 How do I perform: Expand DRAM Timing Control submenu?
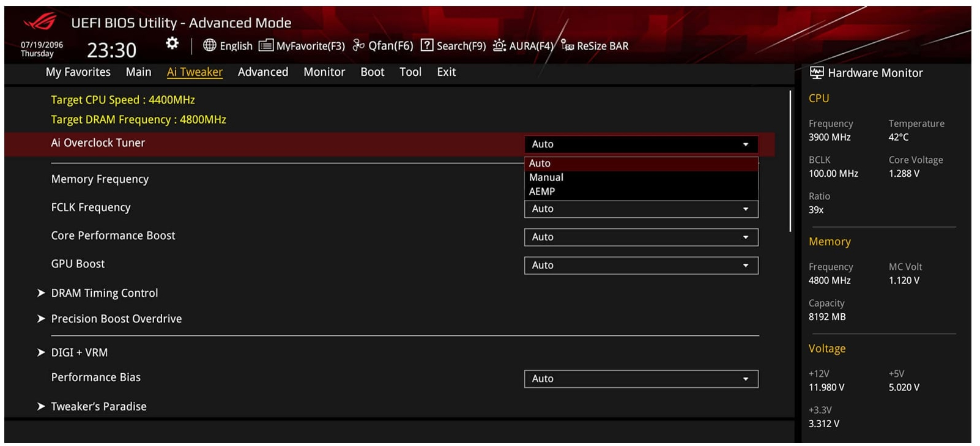105,293
